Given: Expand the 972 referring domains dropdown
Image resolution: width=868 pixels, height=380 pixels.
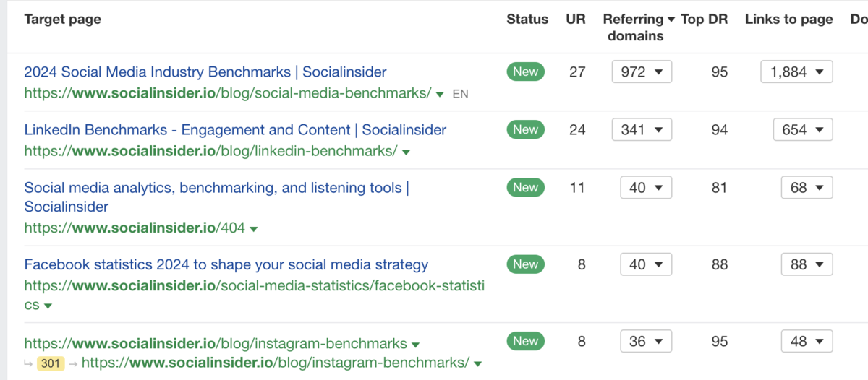Looking at the screenshot, I should [642, 72].
